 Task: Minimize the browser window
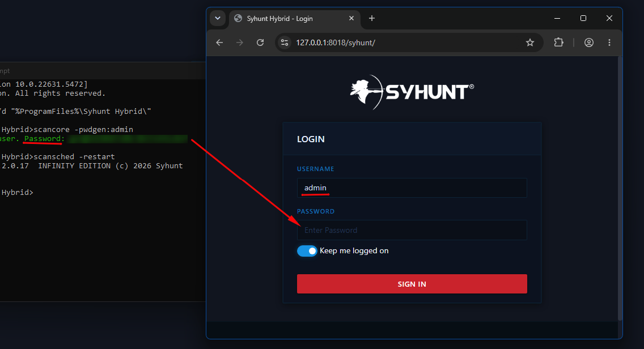(x=557, y=19)
